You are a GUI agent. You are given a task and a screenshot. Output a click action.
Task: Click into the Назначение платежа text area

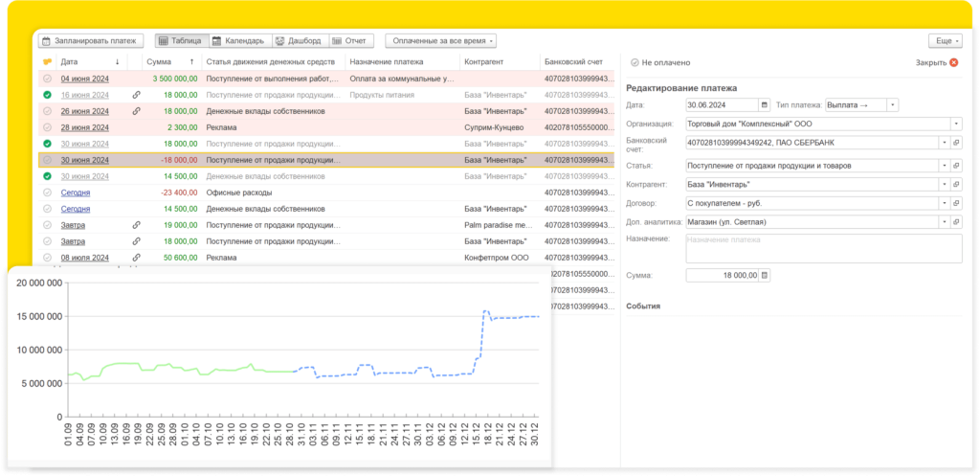coord(824,249)
